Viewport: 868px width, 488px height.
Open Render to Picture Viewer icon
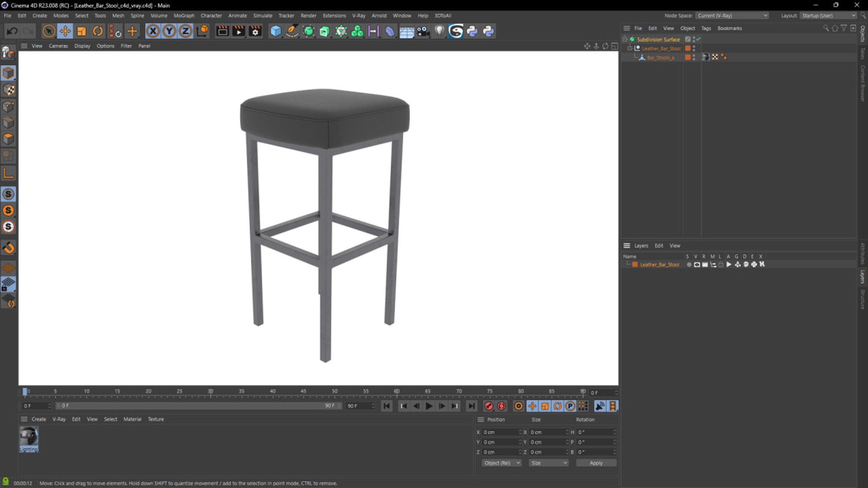[239, 31]
